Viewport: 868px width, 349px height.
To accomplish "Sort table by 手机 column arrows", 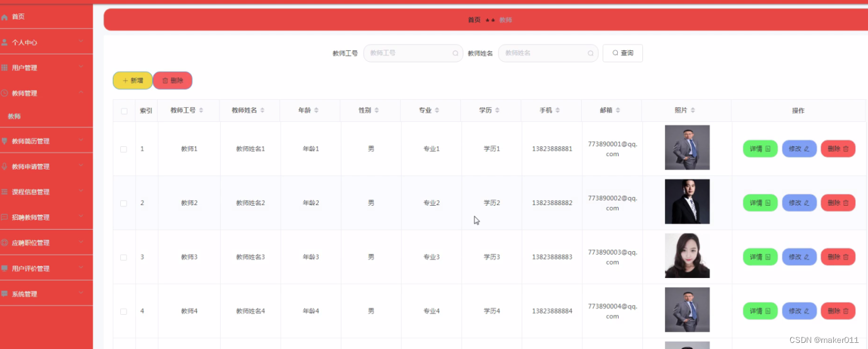I will tap(558, 110).
